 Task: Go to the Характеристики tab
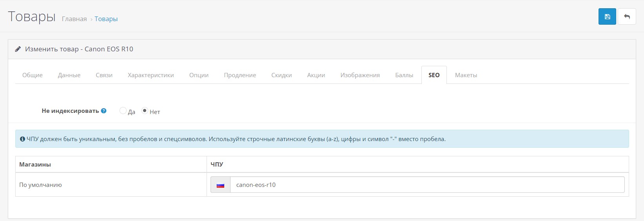(151, 75)
